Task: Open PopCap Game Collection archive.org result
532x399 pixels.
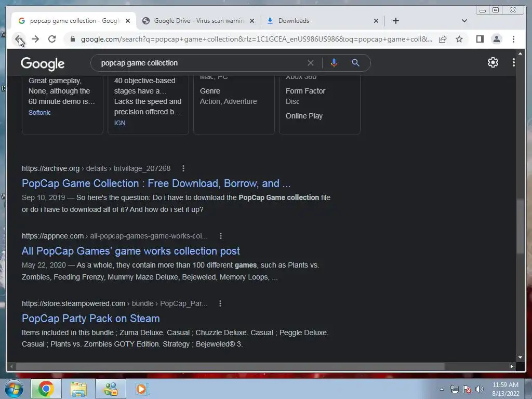Action: [x=156, y=183]
